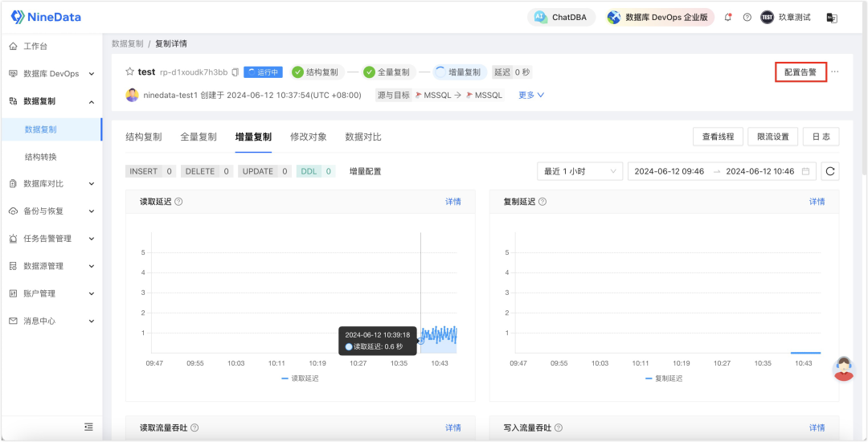
Task: Click DELETE count tag
Action: [x=207, y=171]
